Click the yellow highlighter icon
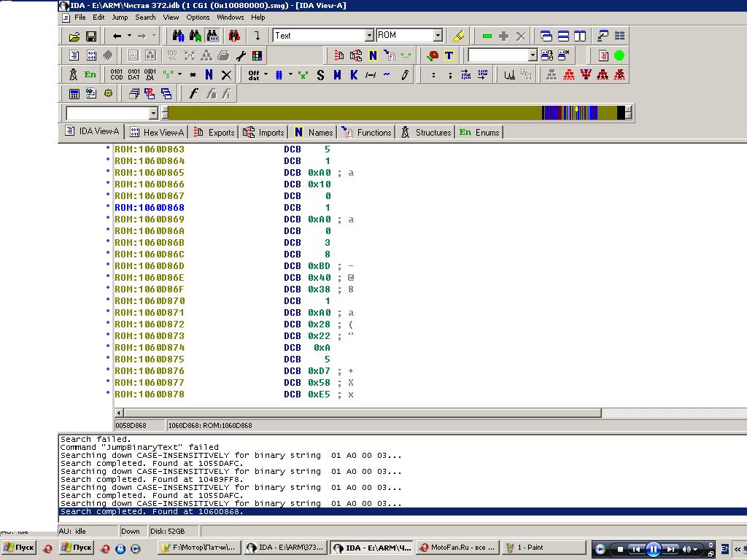The width and height of the screenshot is (747, 560). pyautogui.click(x=458, y=36)
